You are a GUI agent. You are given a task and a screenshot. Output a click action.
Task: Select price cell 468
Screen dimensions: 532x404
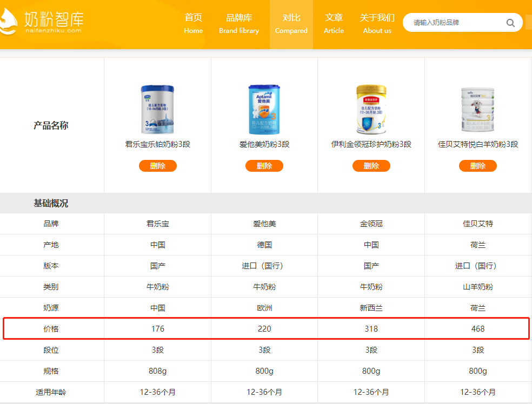coord(478,329)
